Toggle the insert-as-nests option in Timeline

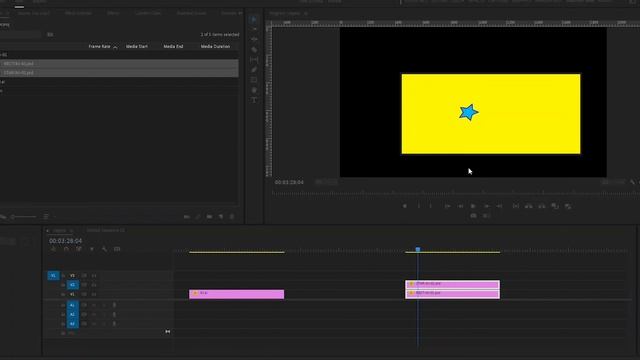(53, 249)
